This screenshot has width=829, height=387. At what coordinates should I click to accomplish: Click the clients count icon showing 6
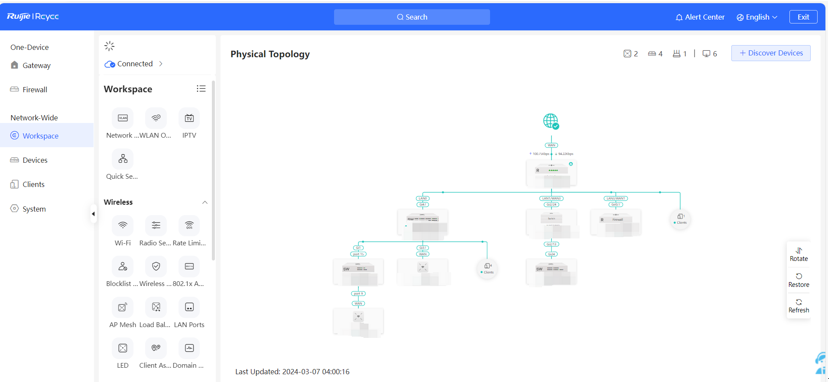[x=706, y=53]
